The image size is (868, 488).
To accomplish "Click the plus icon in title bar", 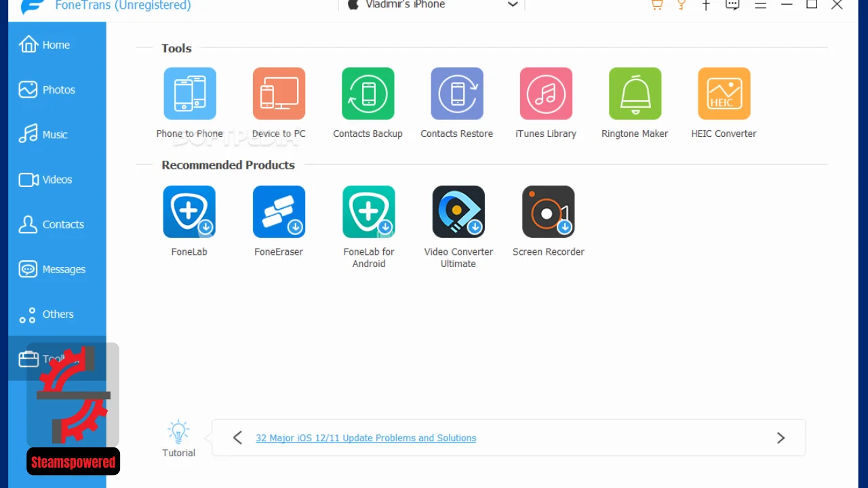I will click(706, 4).
